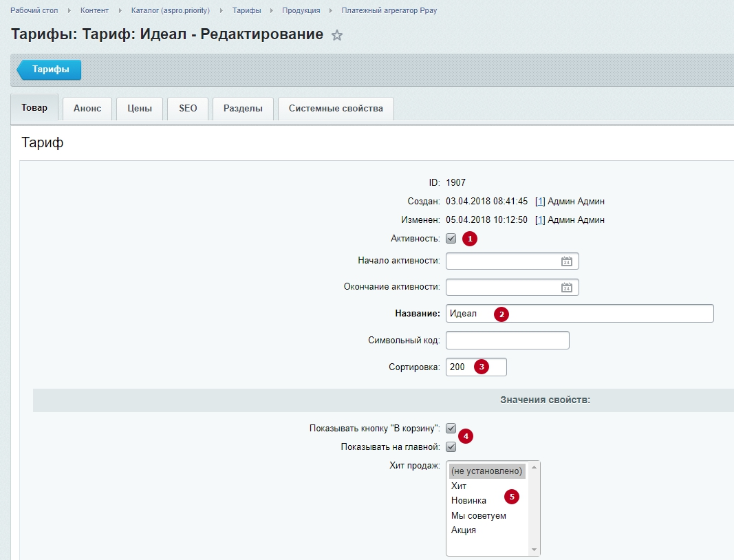Click the ID value 1907
734x560 pixels.
[x=455, y=182]
